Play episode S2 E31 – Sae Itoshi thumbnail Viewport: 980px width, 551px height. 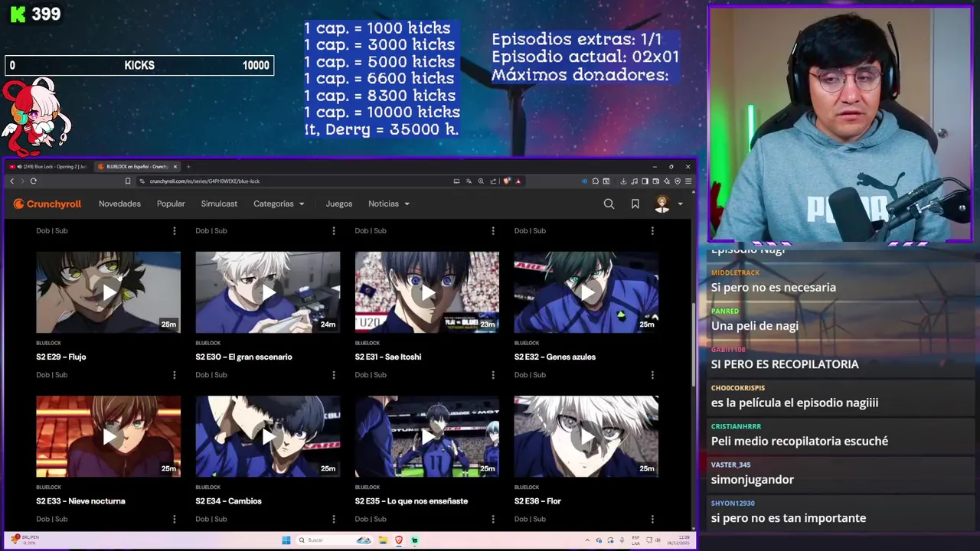click(427, 292)
